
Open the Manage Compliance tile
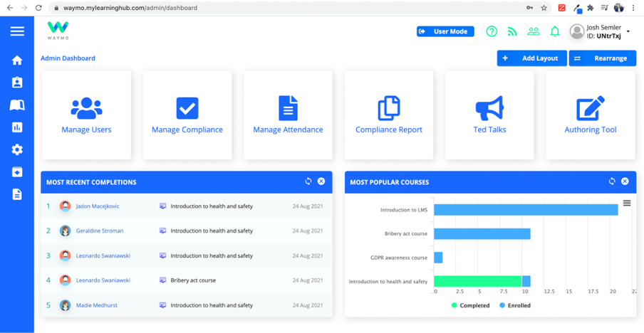tap(187, 115)
